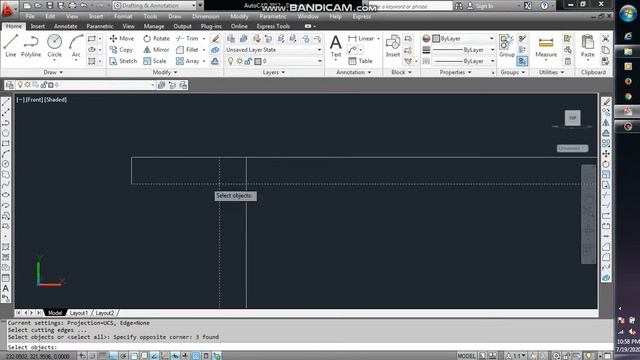Open the Unsaved Layer State dropdown

click(273, 50)
